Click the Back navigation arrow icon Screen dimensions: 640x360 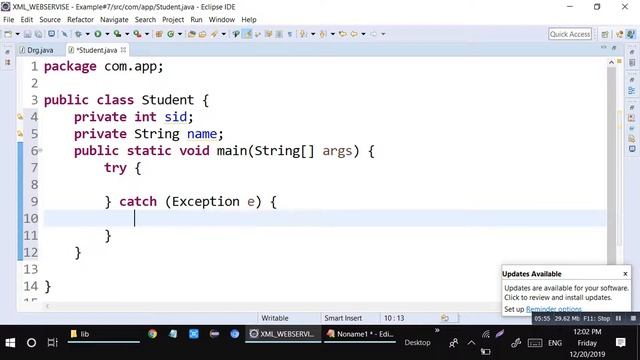click(354, 34)
